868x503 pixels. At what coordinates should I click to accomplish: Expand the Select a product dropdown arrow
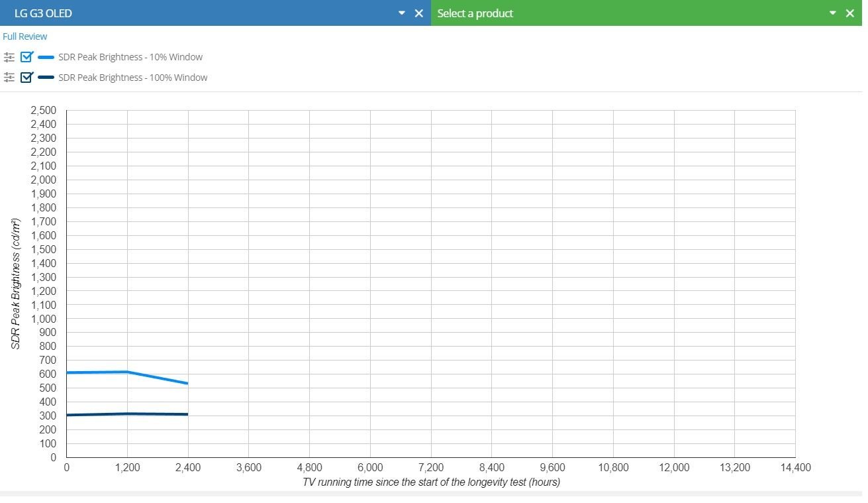[x=833, y=13]
